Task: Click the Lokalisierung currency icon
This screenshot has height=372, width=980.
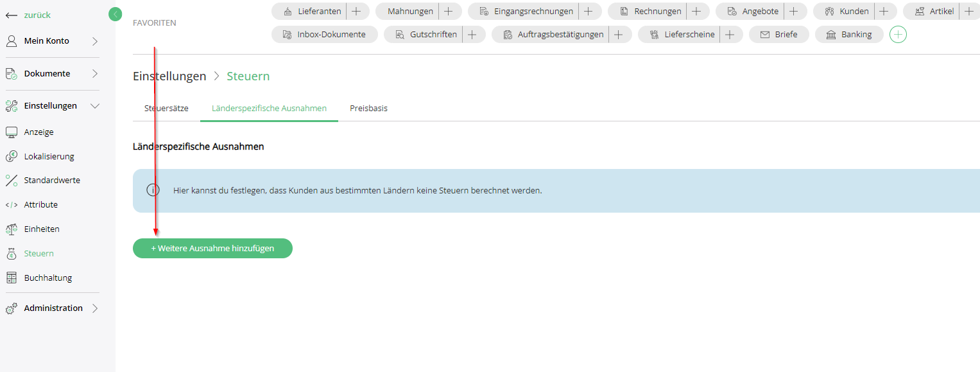Action: pos(12,156)
